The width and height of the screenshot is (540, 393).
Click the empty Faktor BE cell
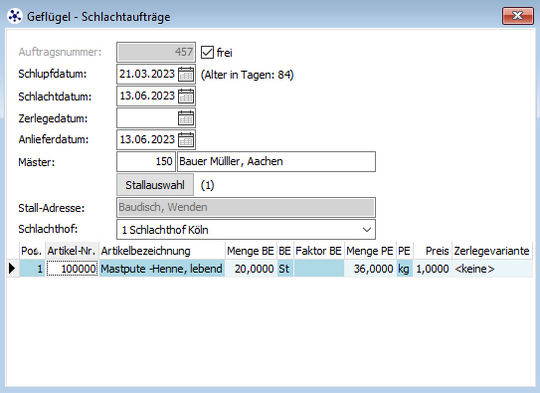(319, 269)
